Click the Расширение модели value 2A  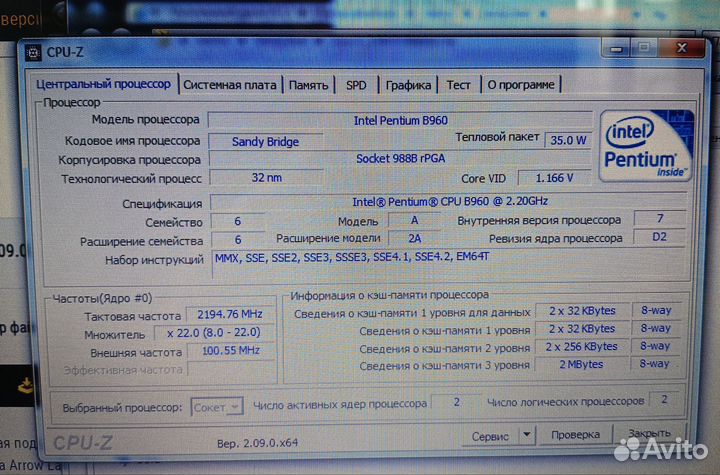415,238
